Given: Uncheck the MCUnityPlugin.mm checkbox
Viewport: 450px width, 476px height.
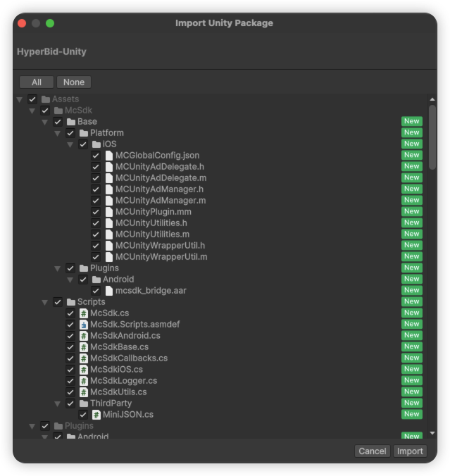Looking at the screenshot, I should (96, 212).
